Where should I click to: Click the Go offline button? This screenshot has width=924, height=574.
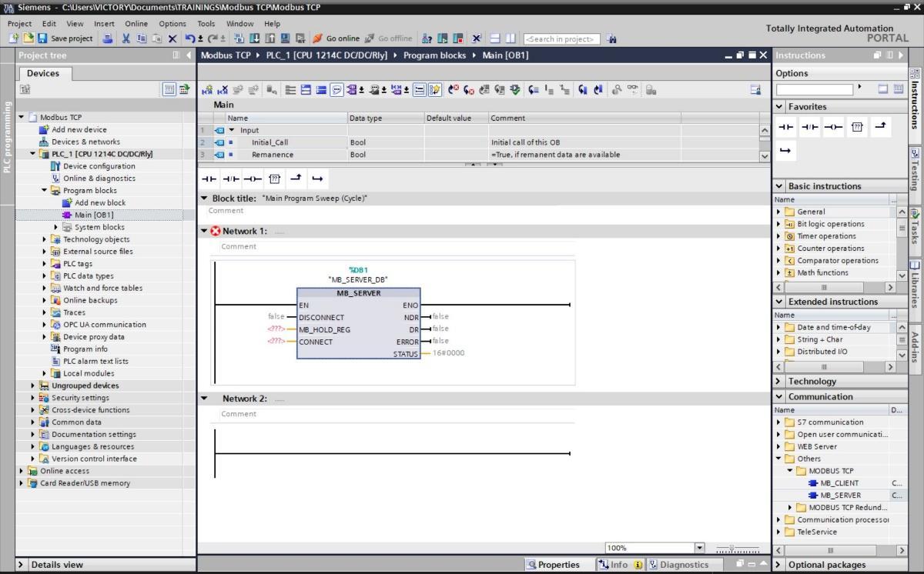(388, 38)
